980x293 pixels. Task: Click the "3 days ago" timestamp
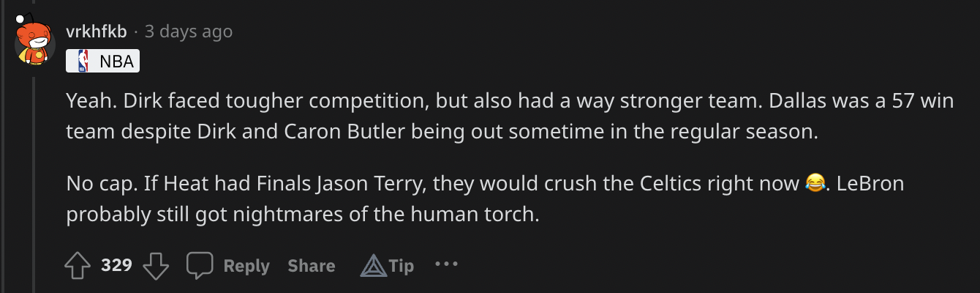pyautogui.click(x=189, y=31)
